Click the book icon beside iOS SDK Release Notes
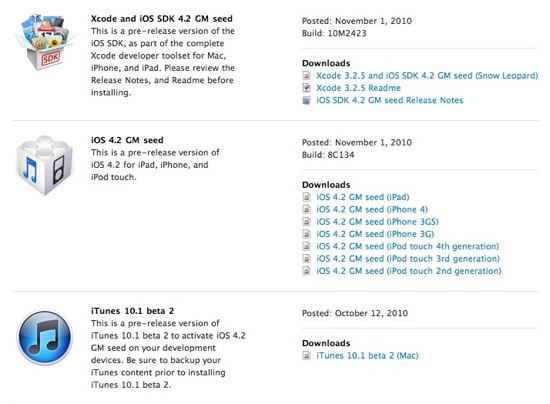550x404 pixels. pos(307,100)
